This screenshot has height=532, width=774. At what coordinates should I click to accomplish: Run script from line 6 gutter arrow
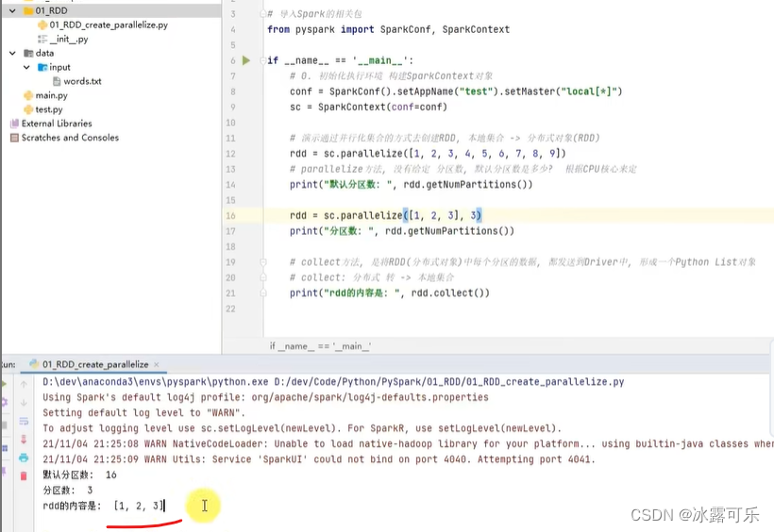pos(245,60)
